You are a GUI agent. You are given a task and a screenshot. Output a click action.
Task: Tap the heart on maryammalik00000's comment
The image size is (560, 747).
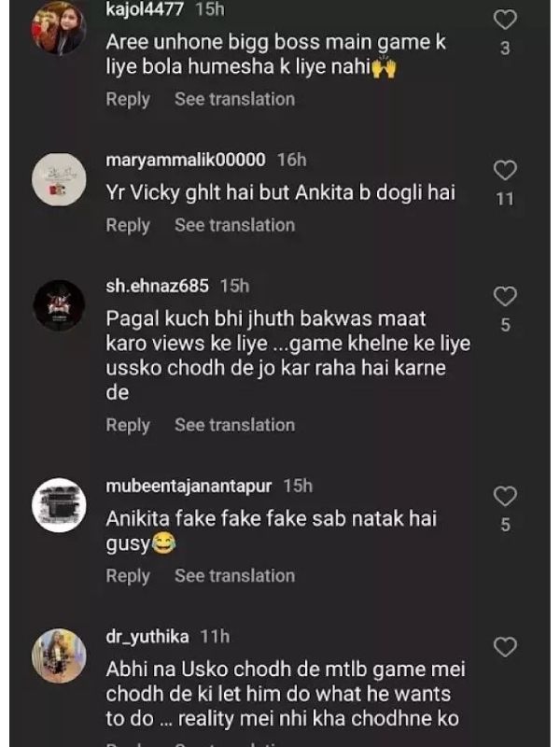click(x=505, y=170)
